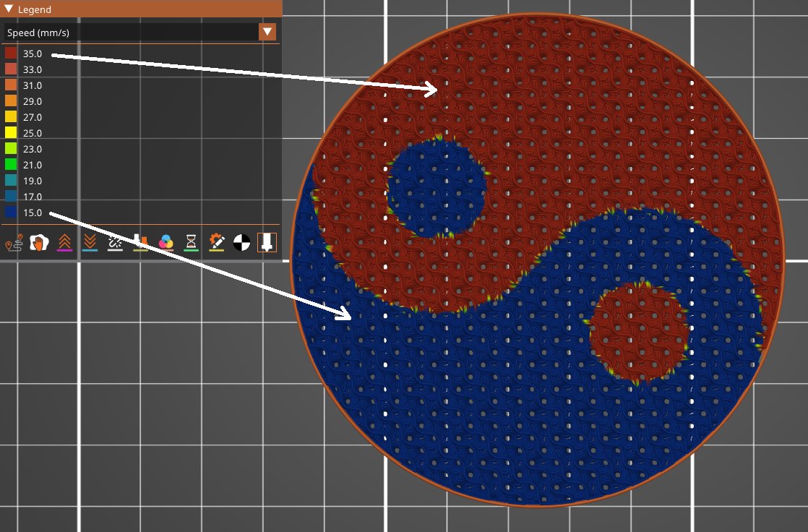Click the orange 31.0 color swatch

click(x=11, y=85)
